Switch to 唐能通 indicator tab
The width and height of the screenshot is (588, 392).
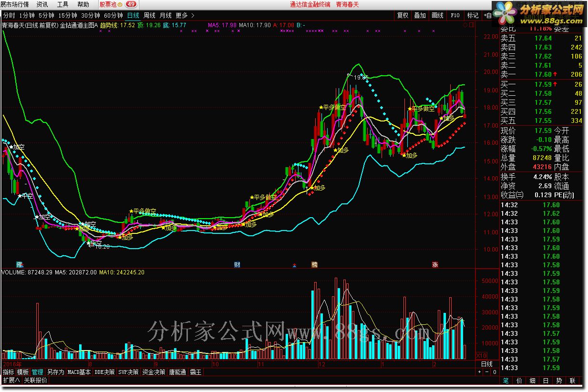[x=177, y=372]
